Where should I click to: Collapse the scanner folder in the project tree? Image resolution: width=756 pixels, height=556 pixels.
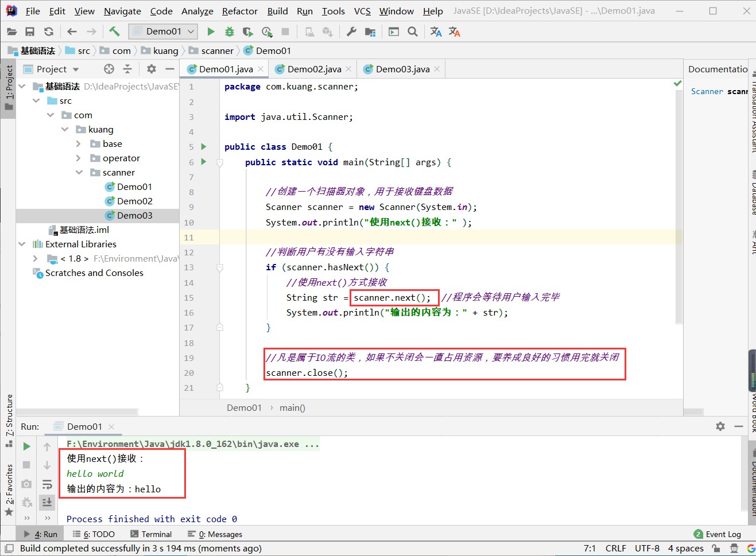79,172
